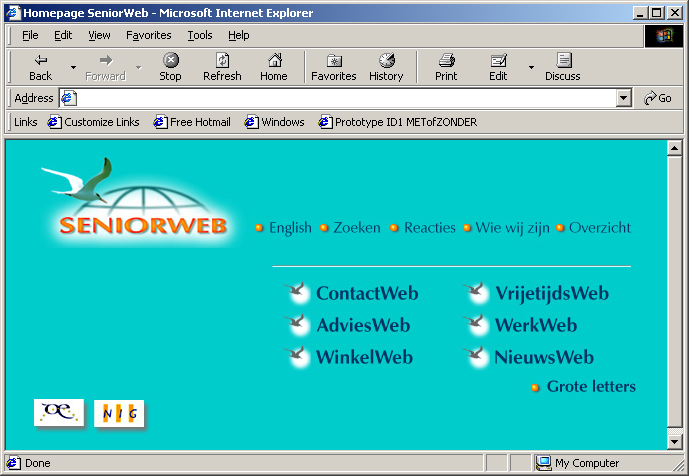Go to the Home page
The height and width of the screenshot is (476, 689).
tap(274, 67)
